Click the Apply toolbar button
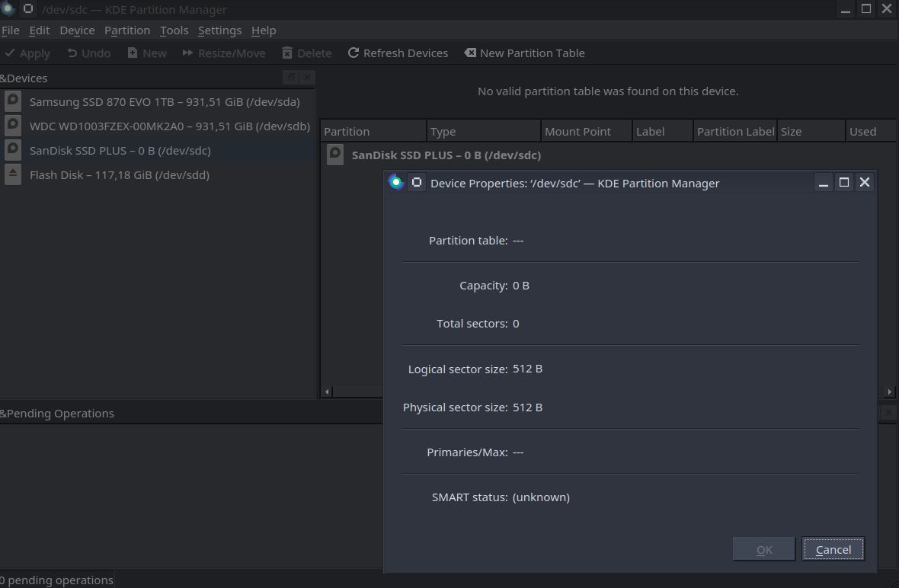 (27, 53)
